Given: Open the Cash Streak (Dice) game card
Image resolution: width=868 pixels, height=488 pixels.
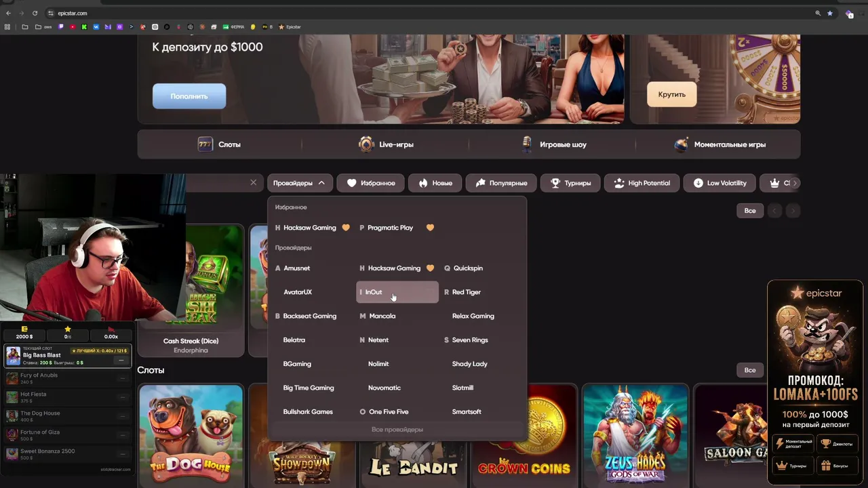Looking at the screenshot, I should pyautogui.click(x=191, y=291).
